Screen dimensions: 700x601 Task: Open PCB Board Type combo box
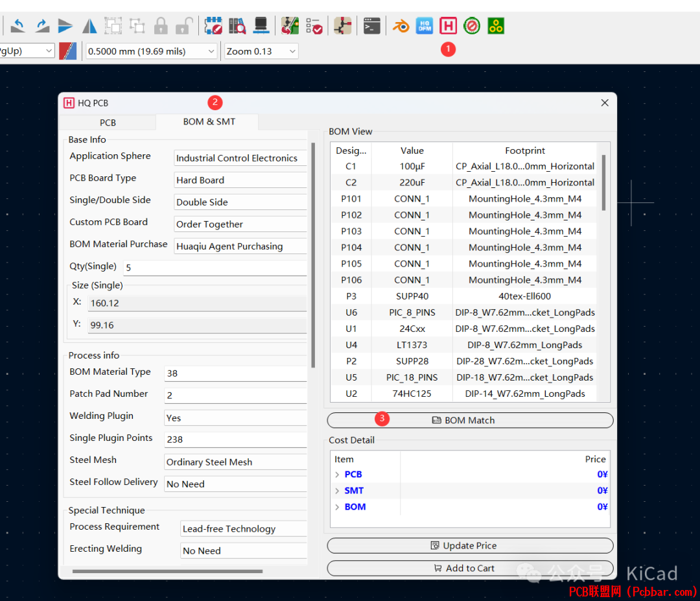click(240, 180)
